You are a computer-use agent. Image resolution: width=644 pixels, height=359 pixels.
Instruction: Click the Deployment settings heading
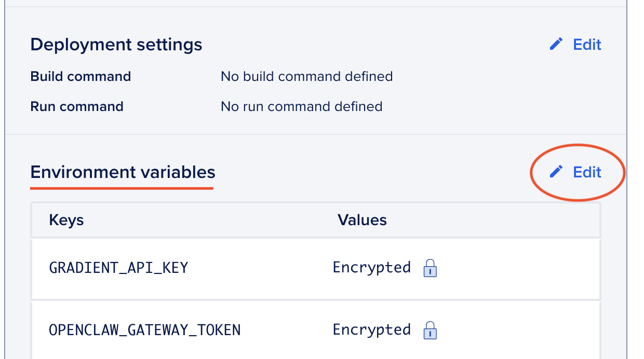[x=116, y=45]
